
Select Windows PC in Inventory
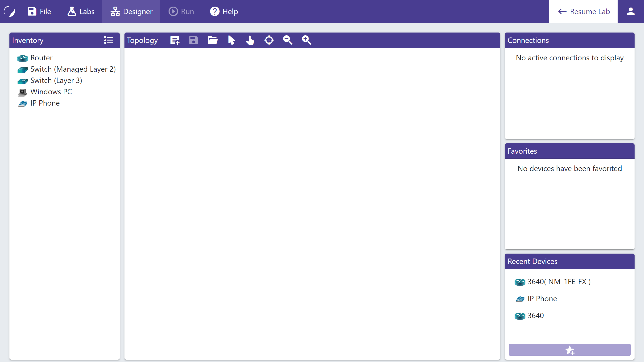pyautogui.click(x=51, y=92)
